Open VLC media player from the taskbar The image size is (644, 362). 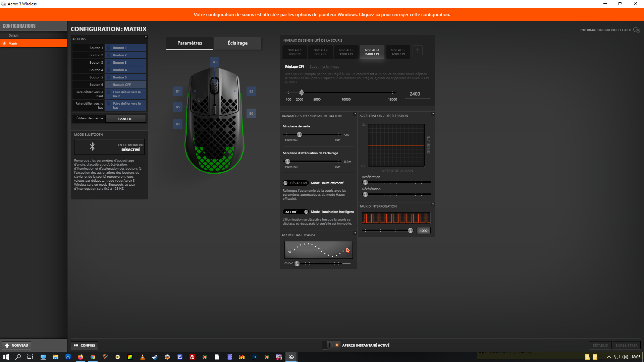pos(143,357)
